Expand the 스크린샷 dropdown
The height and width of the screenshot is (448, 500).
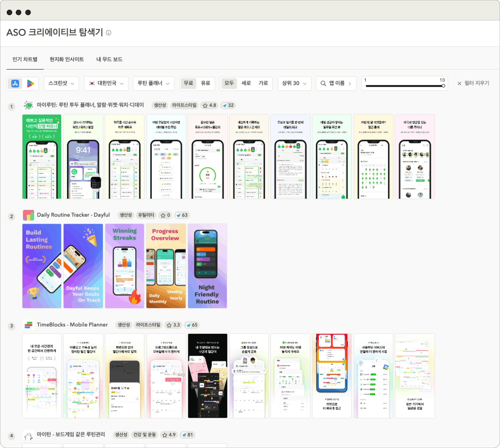click(61, 83)
